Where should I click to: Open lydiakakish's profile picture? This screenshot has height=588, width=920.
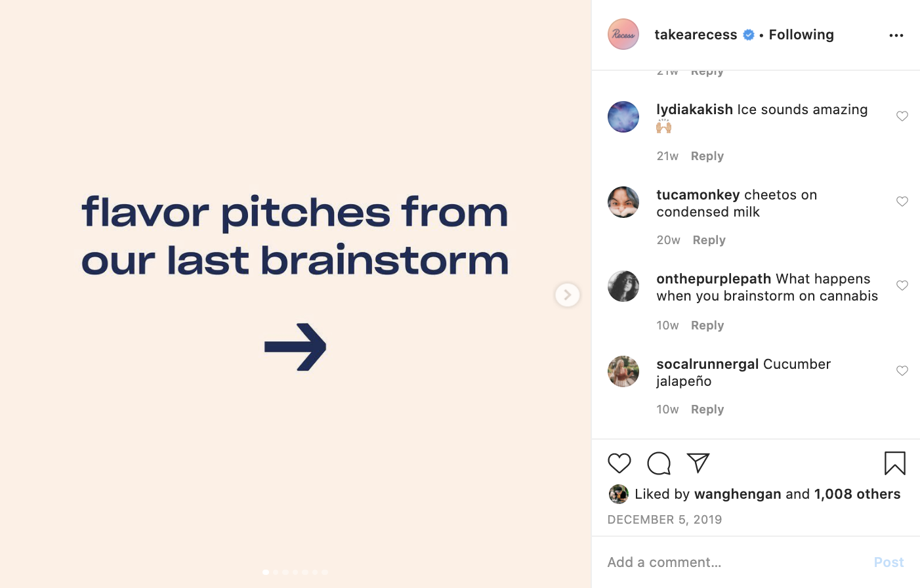pyautogui.click(x=623, y=117)
